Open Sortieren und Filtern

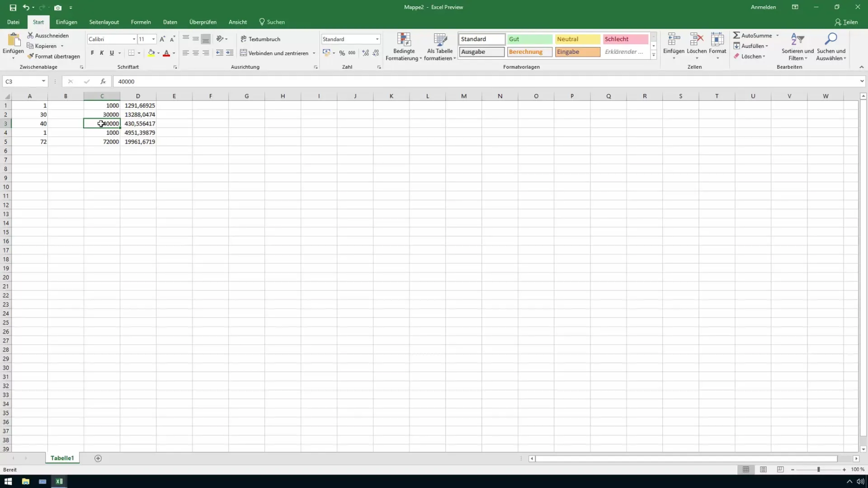pos(797,47)
